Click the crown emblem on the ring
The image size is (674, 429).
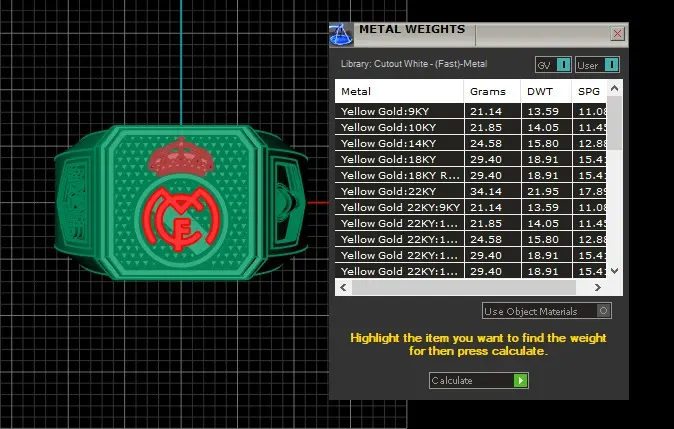click(x=181, y=157)
